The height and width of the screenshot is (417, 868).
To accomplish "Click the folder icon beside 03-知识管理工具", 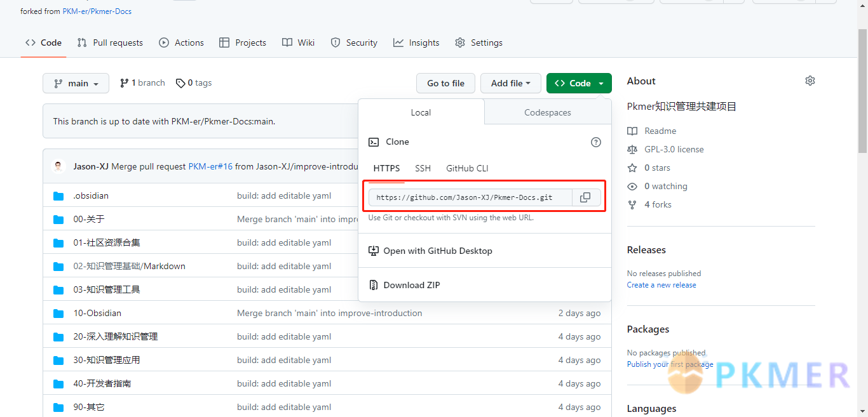I will [x=58, y=289].
